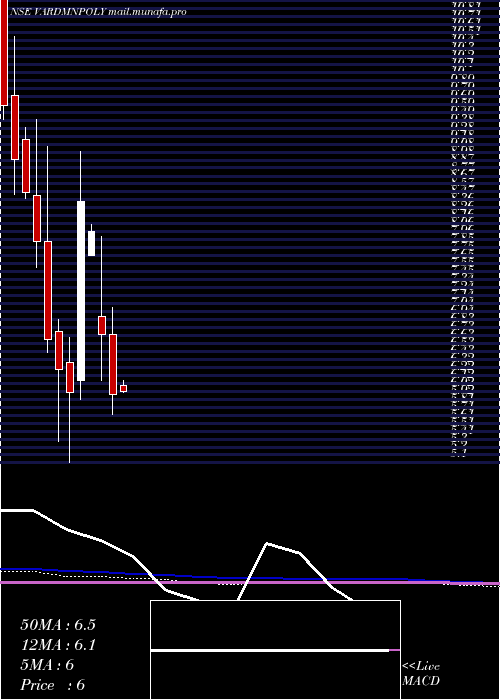Image resolution: width=500 pixels, height=700 pixels.
Task: Select the 50MA : 6.5 label
Action: [x=58, y=625]
